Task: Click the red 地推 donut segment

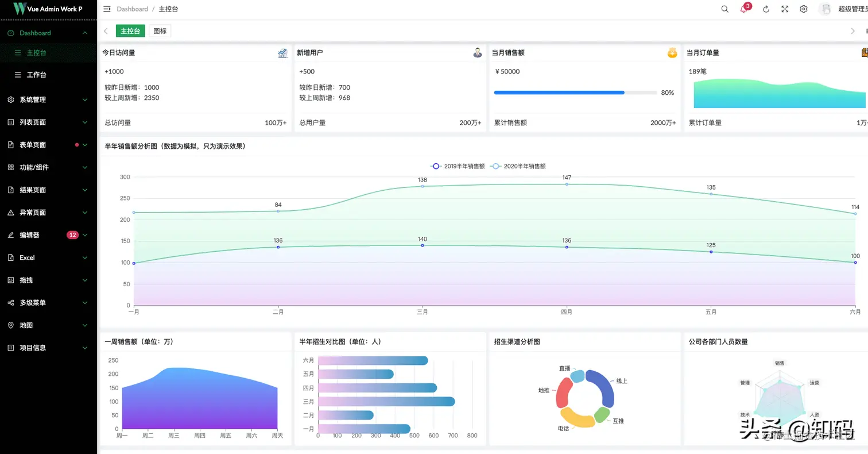Action: [564, 393]
